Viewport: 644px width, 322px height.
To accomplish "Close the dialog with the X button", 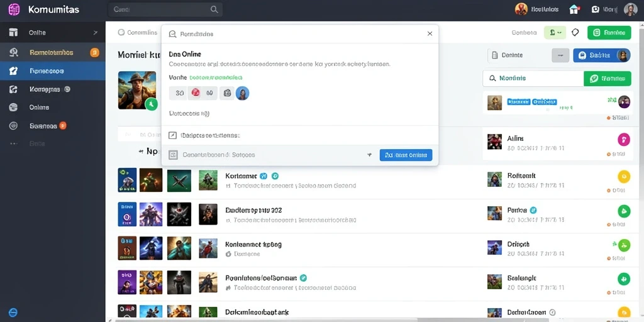I will click(x=430, y=34).
